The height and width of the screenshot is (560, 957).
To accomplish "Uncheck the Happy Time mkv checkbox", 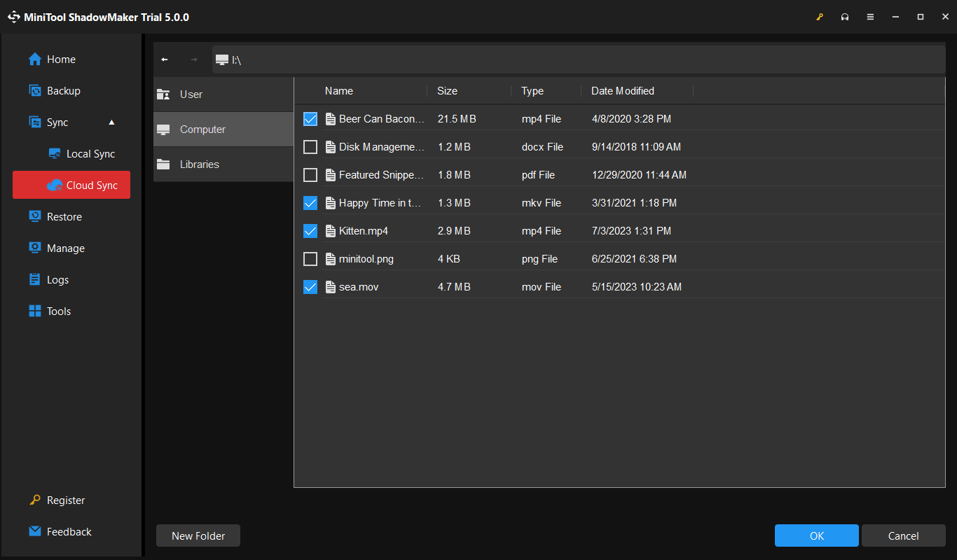I will (310, 203).
